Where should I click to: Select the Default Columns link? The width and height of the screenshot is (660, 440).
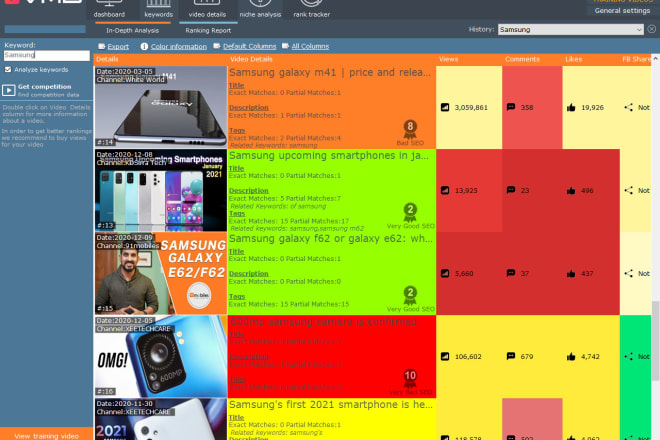250,46
